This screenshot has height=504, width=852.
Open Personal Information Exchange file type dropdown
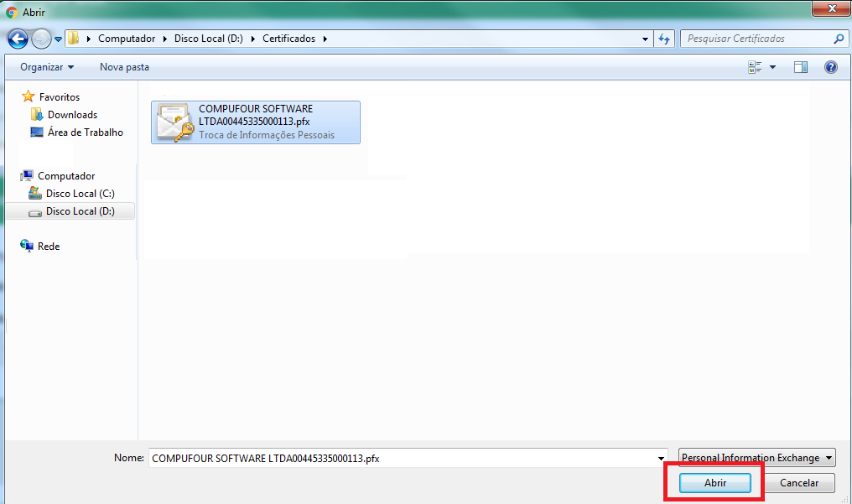756,458
